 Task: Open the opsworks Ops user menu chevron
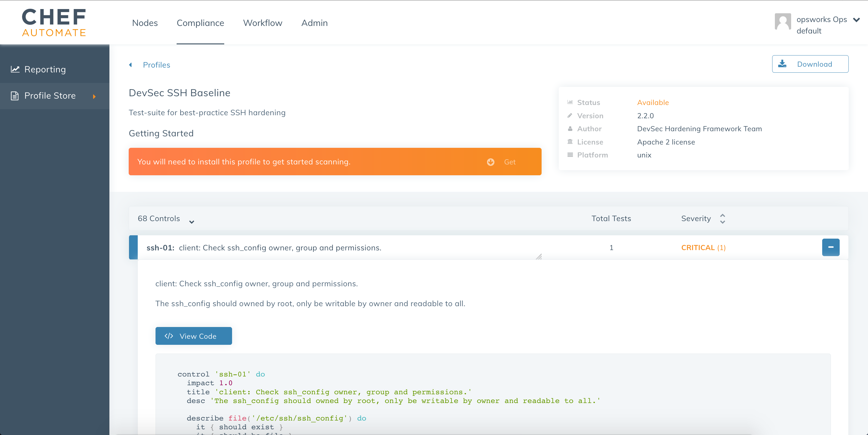click(x=856, y=20)
